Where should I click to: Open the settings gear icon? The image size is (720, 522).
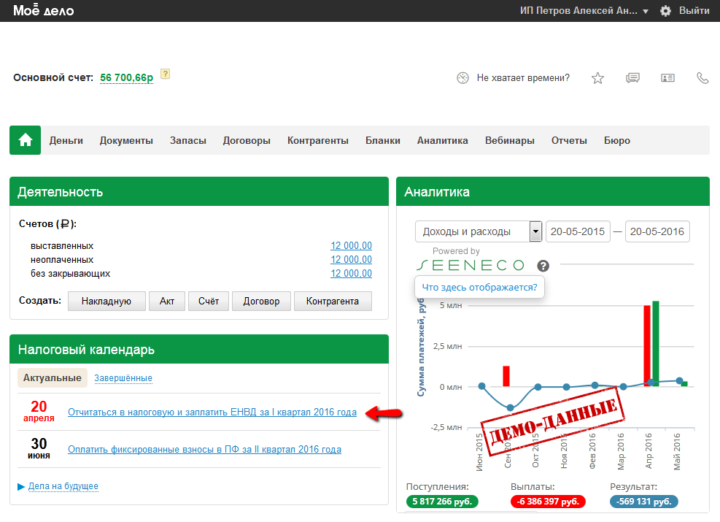tap(665, 11)
